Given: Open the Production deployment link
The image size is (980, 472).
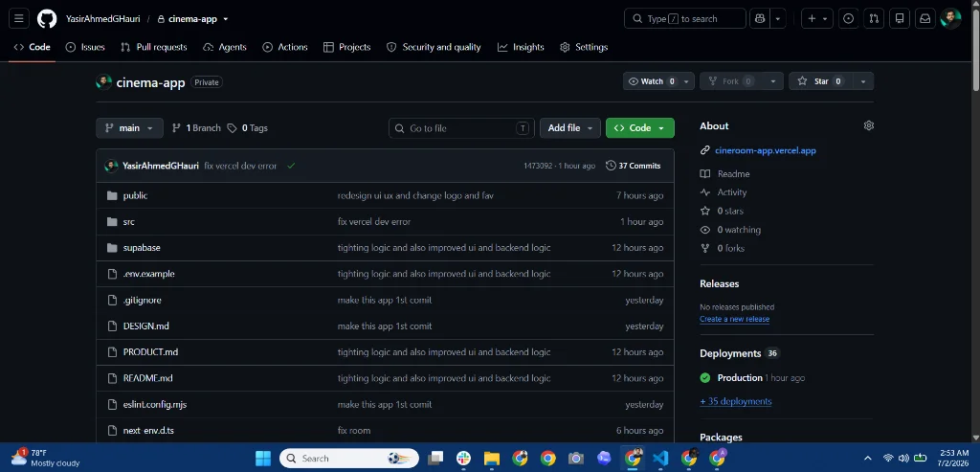Looking at the screenshot, I should 740,377.
